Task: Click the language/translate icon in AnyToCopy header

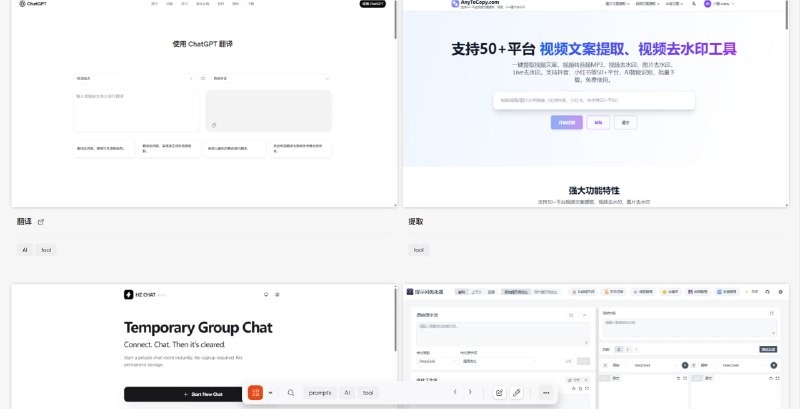Action: (x=693, y=4)
